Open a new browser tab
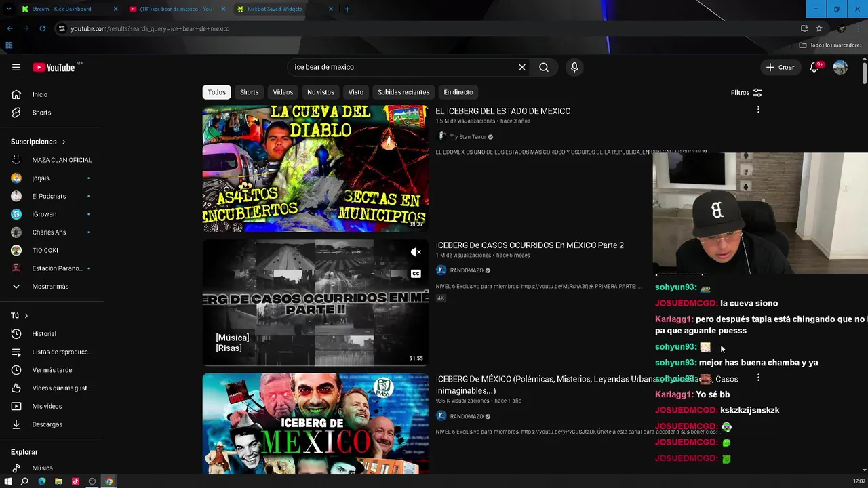 tap(347, 9)
